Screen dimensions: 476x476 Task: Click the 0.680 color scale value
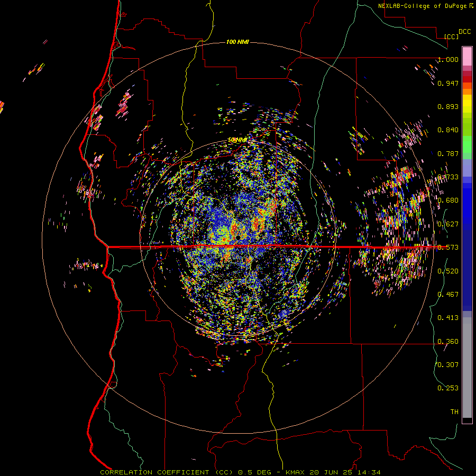click(448, 200)
